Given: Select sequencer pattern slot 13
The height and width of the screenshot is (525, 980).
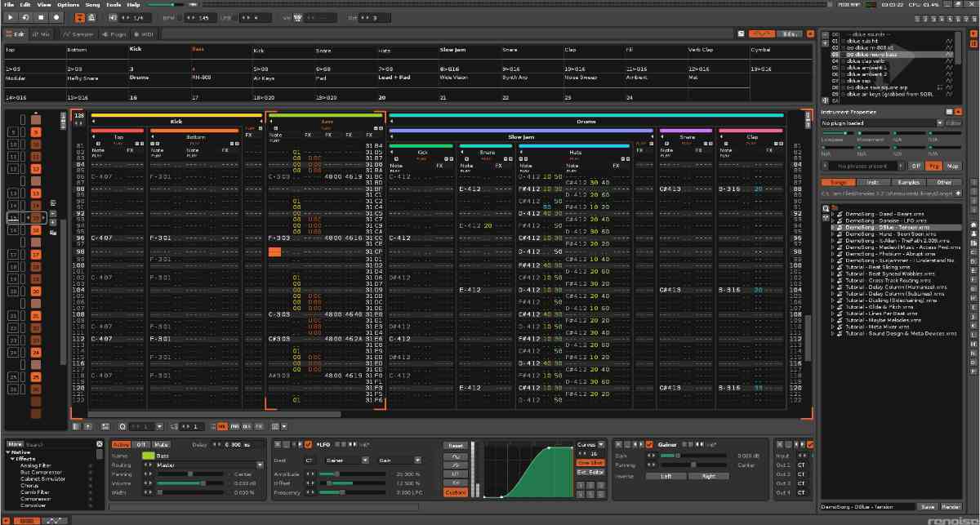Looking at the screenshot, I should [x=36, y=193].
